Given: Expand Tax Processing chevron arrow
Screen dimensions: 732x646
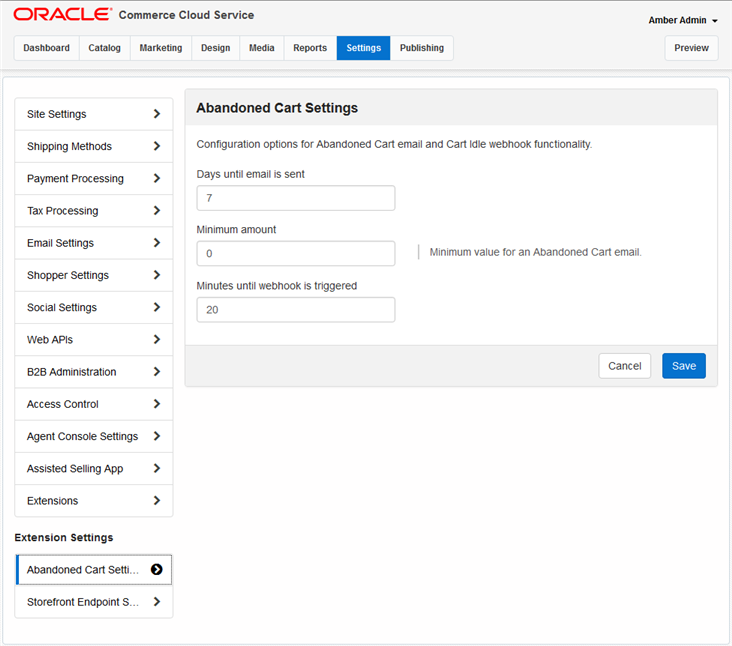Looking at the screenshot, I should (x=157, y=211).
